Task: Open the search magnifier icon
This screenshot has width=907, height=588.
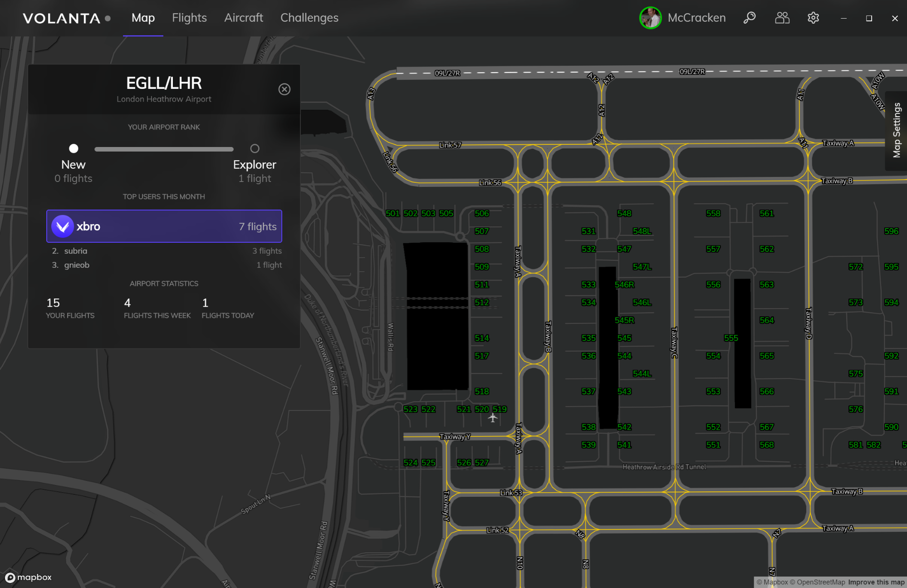Action: point(750,18)
